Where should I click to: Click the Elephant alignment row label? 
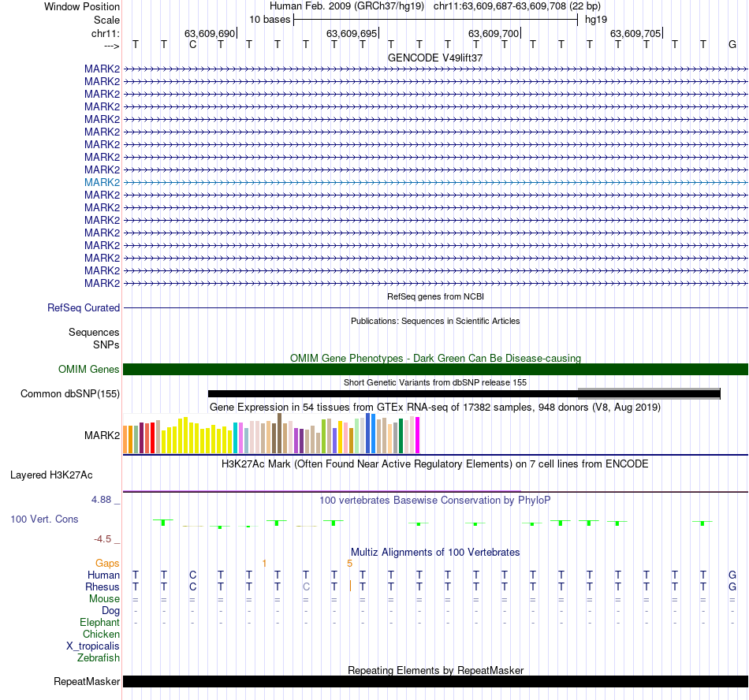(x=100, y=622)
